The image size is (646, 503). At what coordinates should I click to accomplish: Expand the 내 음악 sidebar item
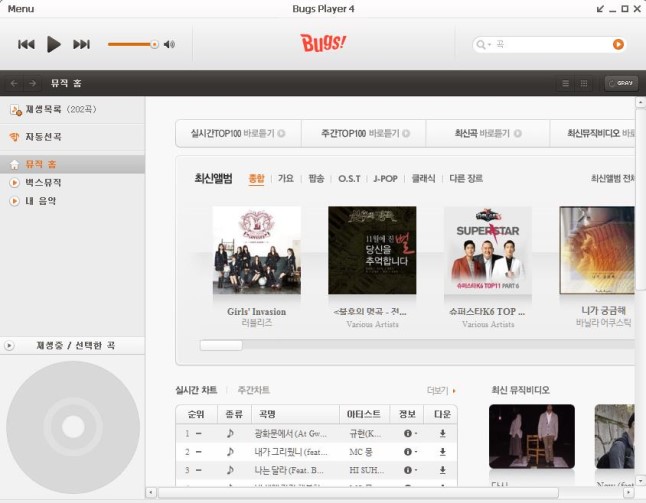click(14, 201)
